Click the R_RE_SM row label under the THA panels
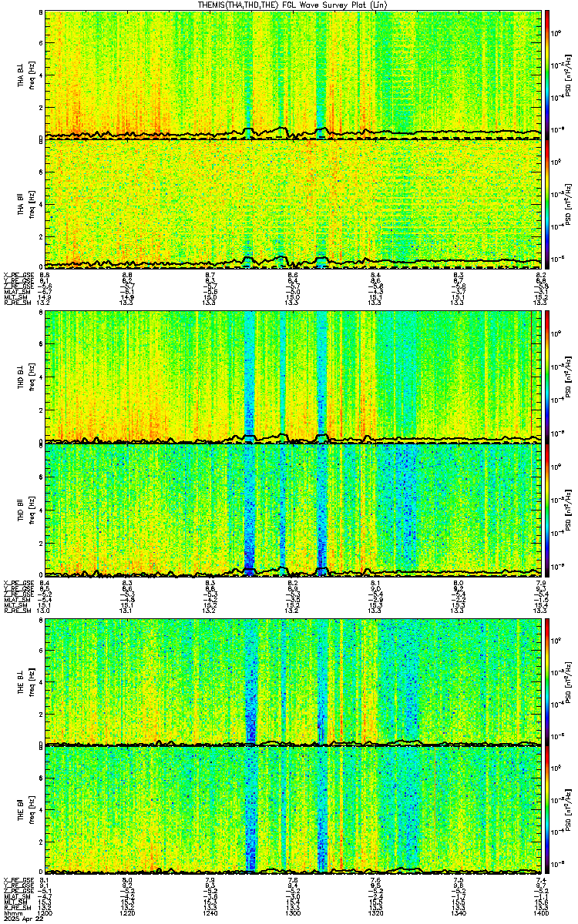Screen dimensions: 578x924 (x=18, y=303)
